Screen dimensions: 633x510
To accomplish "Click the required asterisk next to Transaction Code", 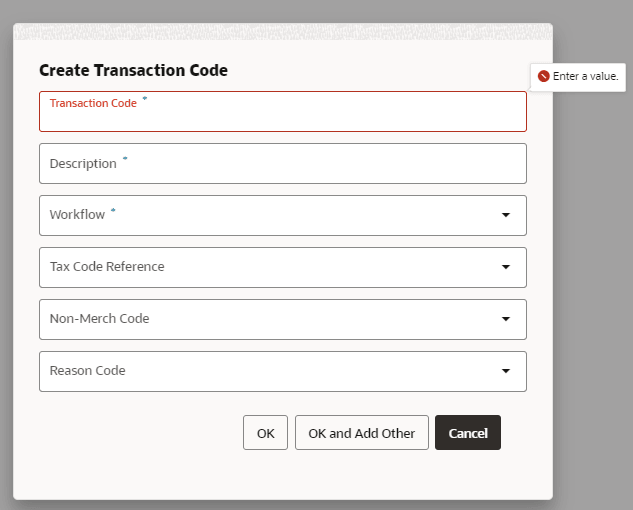I will 145,98.
